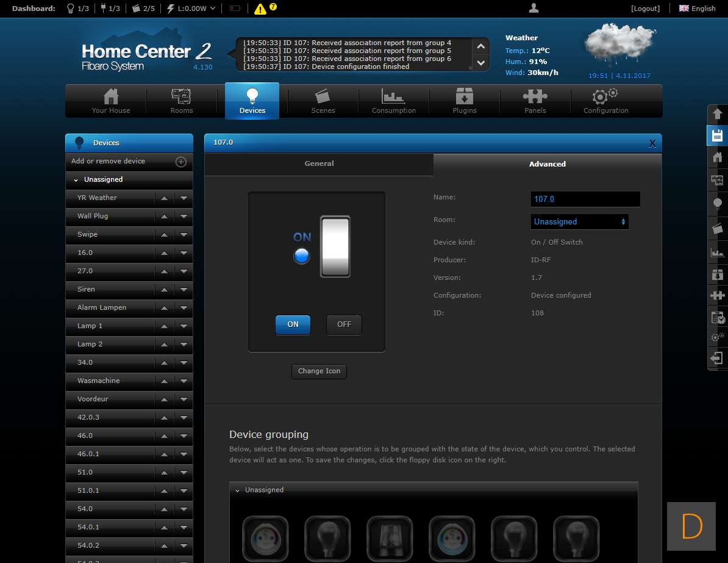Save changes with the floppy disk icon
The width and height of the screenshot is (728, 563).
pos(717,135)
